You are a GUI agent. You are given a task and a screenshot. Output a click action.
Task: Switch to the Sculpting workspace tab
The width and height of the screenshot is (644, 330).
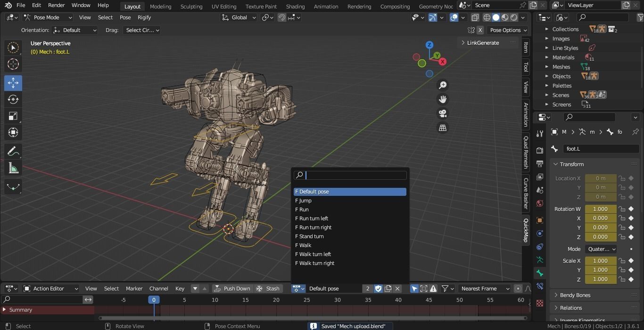click(x=191, y=7)
